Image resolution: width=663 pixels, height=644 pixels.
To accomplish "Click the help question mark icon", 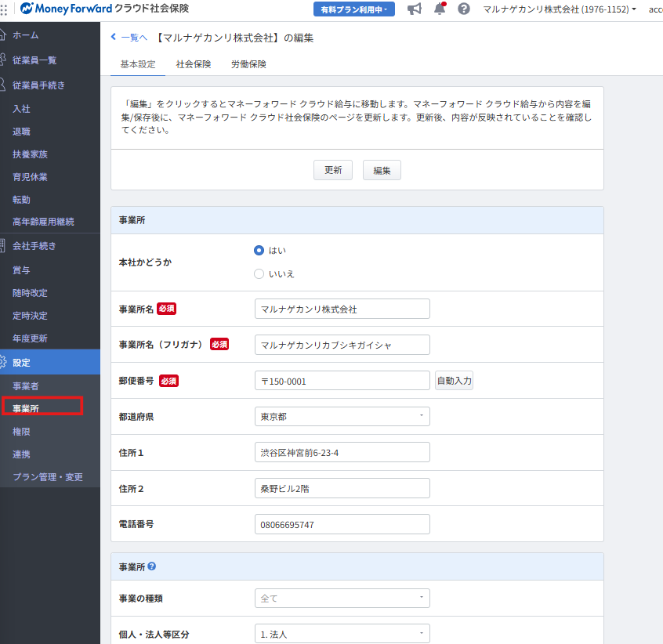I will click(464, 9).
